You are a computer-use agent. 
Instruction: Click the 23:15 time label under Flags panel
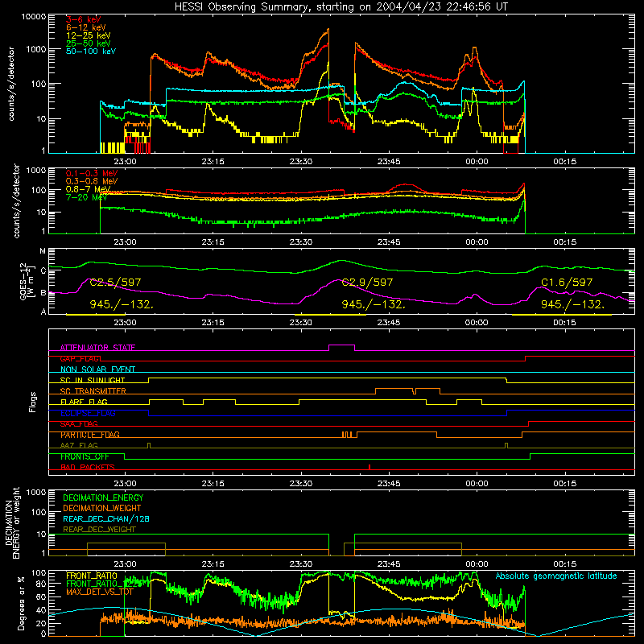coord(213,484)
